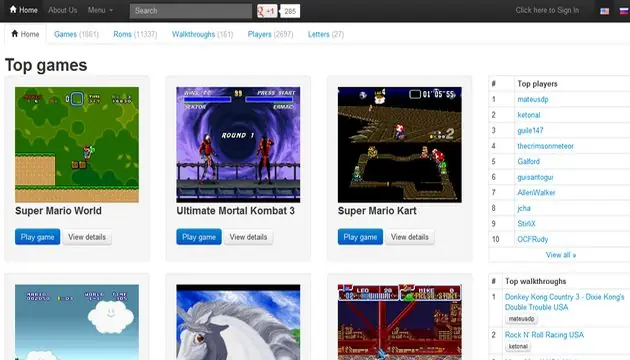Open player AllenWalker's profile
Screen dimensions: 630x360
(536, 192)
